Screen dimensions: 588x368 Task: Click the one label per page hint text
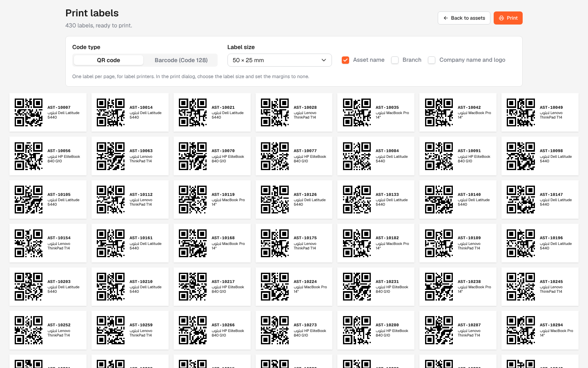point(191,76)
